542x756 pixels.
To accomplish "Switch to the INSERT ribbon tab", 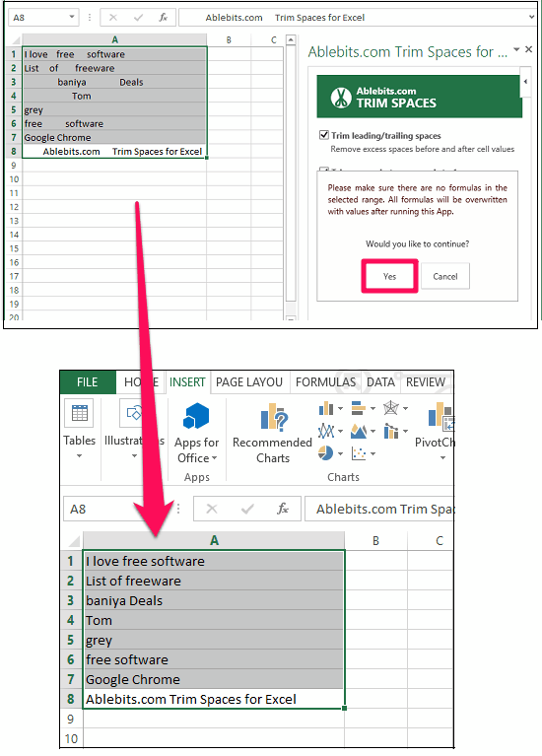I will click(x=187, y=382).
